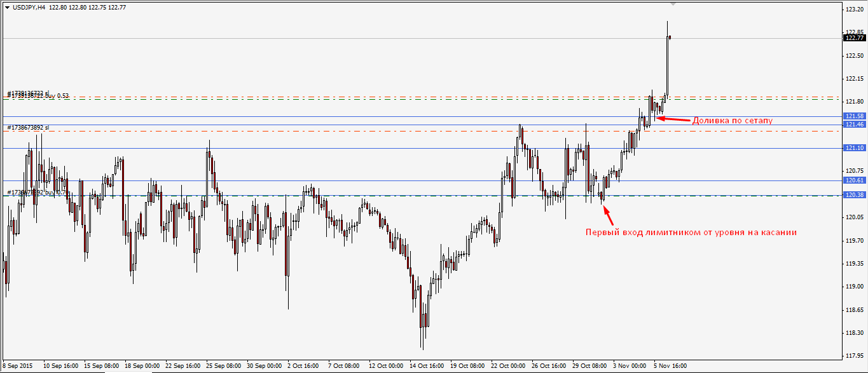Click the 22 Sep 16:00 time label
Image resolution: width=868 pixels, height=373 pixels.
183,366
